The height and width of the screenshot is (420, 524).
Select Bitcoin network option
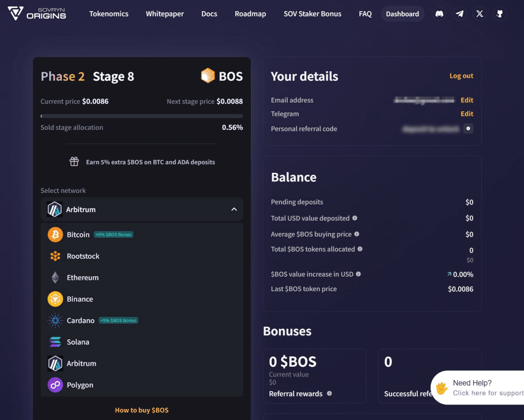[142, 235]
